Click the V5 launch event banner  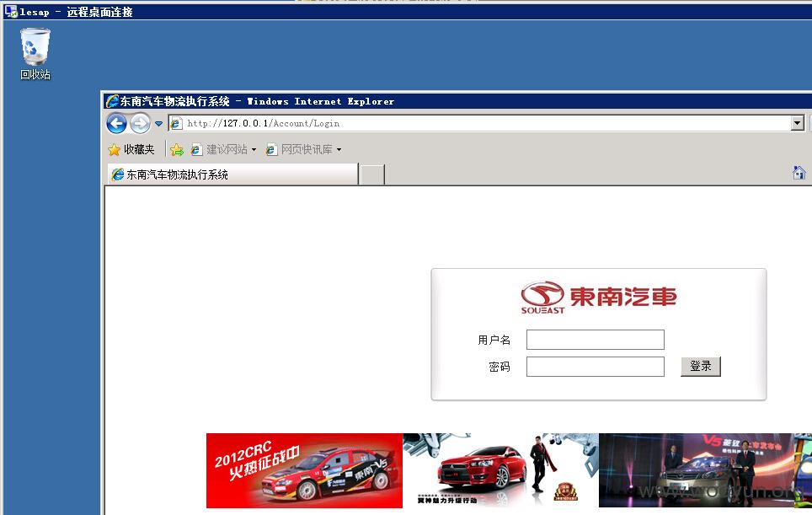coord(697,470)
